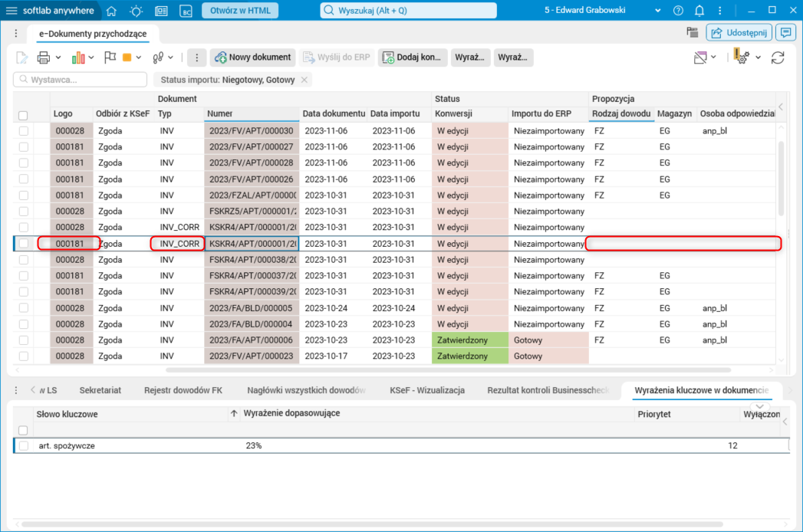Open the chart report icon
The image size is (803, 532).
pyautogui.click(x=78, y=57)
